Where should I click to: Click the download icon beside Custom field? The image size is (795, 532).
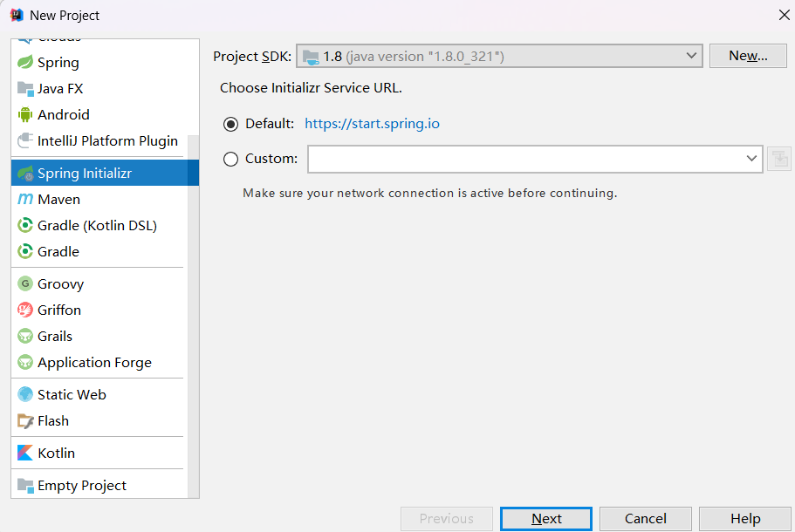pos(779,159)
